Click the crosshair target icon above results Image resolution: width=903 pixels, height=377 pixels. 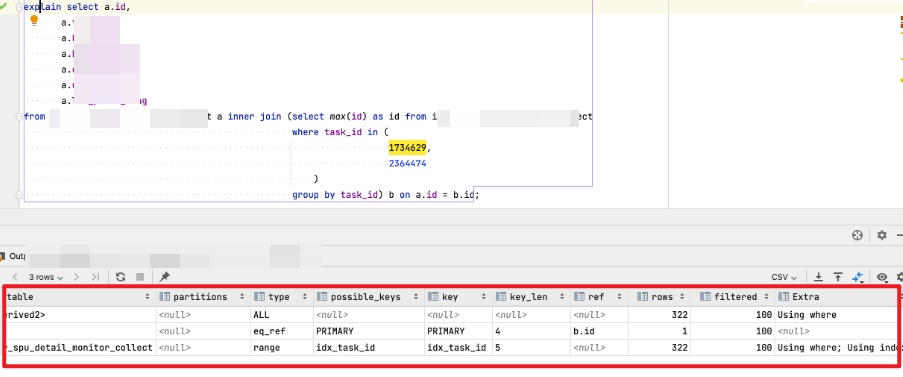(858, 235)
